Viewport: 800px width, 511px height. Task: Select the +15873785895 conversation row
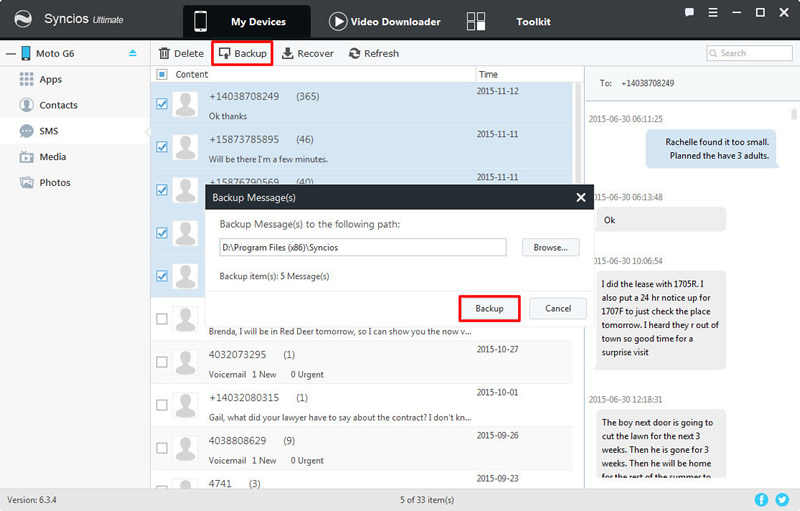[x=362, y=147]
